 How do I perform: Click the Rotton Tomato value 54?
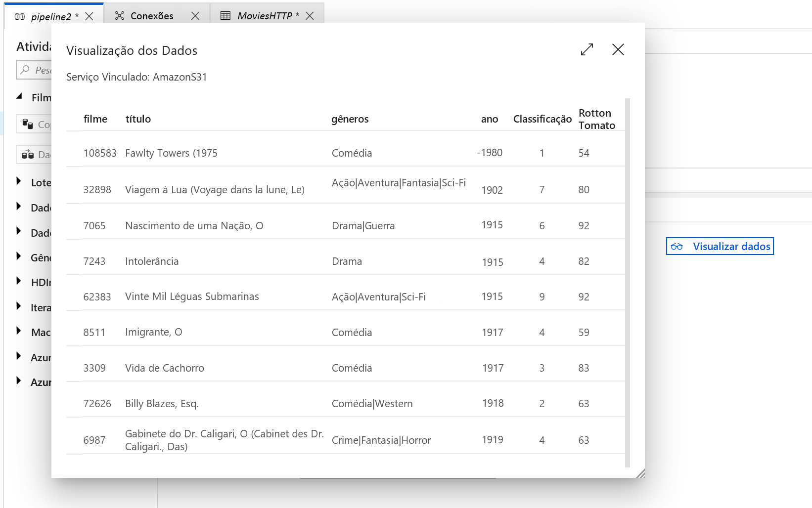584,153
